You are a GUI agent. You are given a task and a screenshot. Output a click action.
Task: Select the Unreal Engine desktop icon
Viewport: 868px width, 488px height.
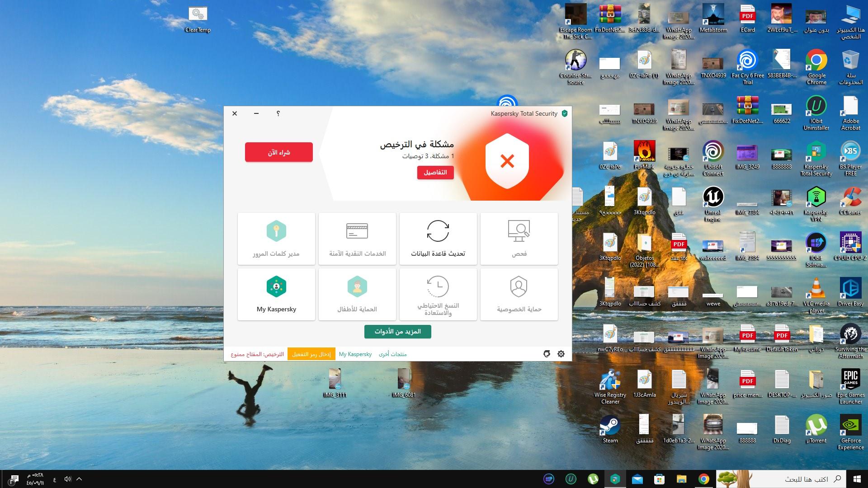pyautogui.click(x=713, y=204)
